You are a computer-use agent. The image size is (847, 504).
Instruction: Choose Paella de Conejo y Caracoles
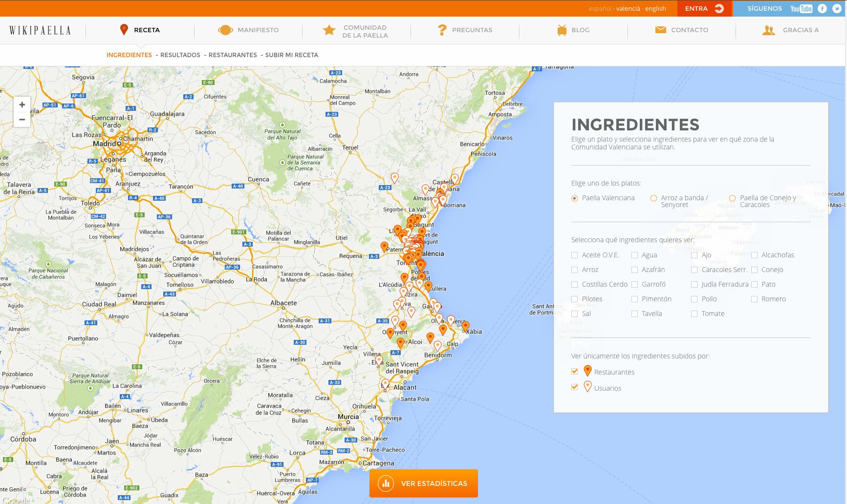732,198
